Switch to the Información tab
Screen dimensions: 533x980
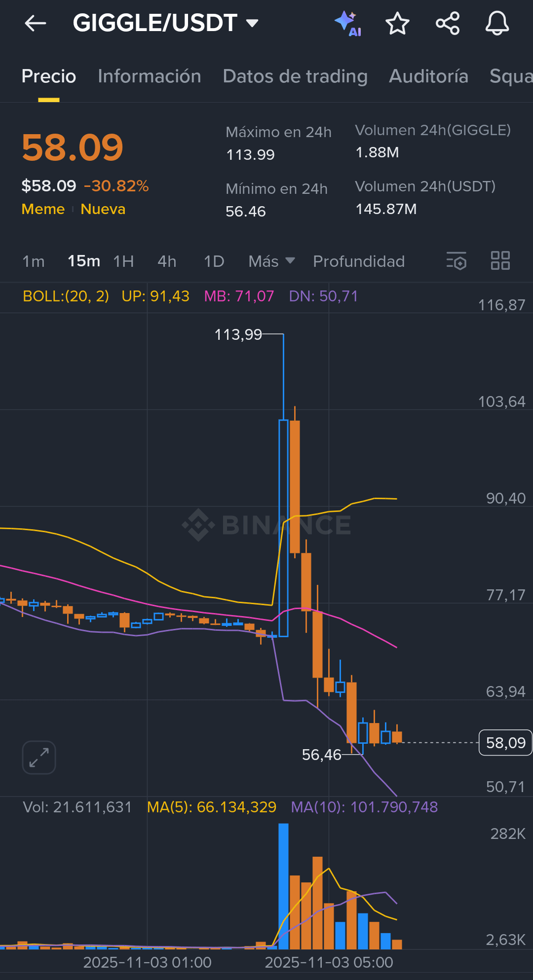(150, 76)
